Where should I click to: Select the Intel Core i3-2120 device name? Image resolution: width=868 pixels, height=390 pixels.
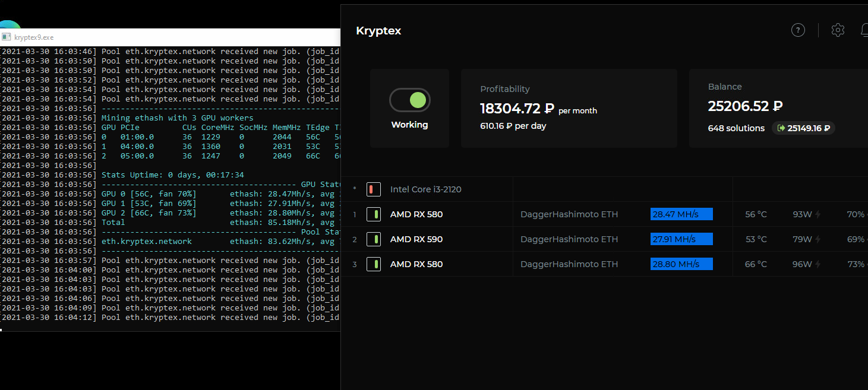426,189
